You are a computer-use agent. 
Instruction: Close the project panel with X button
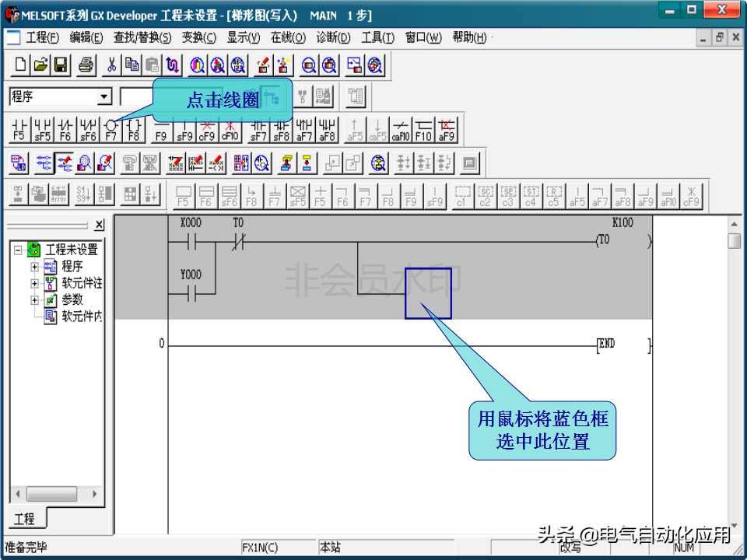coord(99,225)
